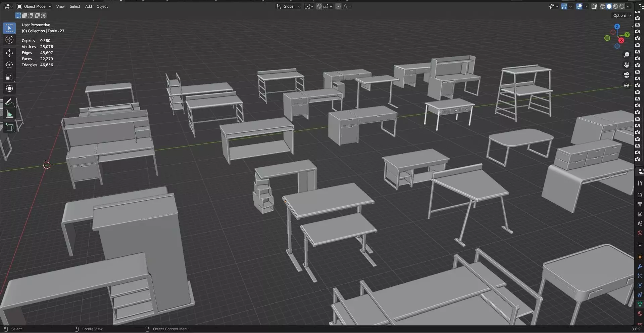Open the Modifiers wrench tab

tap(640, 266)
